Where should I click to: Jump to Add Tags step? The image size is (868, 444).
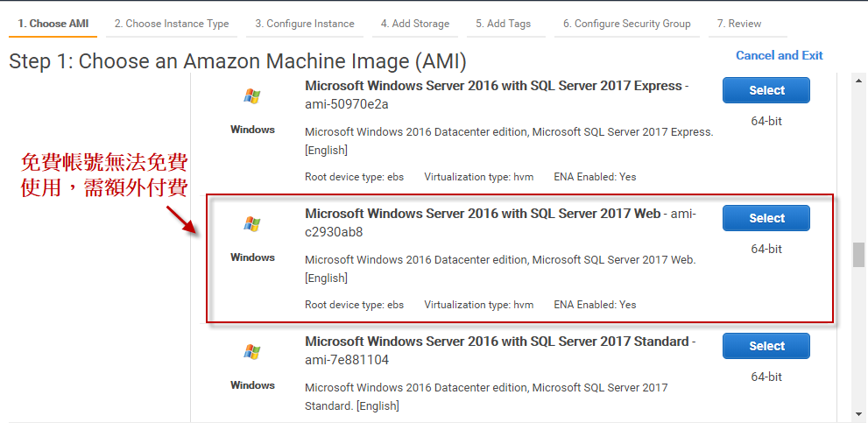tap(504, 24)
